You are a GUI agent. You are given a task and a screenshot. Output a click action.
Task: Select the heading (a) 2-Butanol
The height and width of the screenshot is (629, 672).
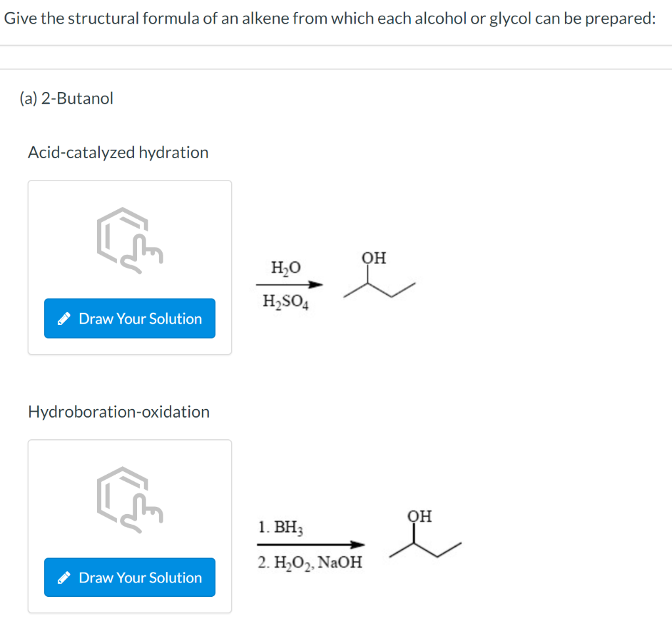click(x=67, y=98)
